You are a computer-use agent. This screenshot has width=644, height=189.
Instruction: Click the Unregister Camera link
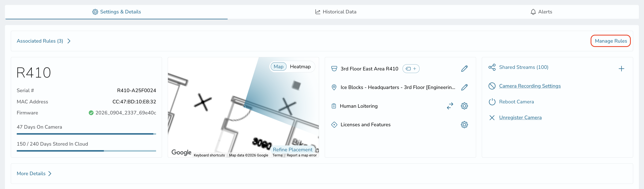tap(520, 118)
